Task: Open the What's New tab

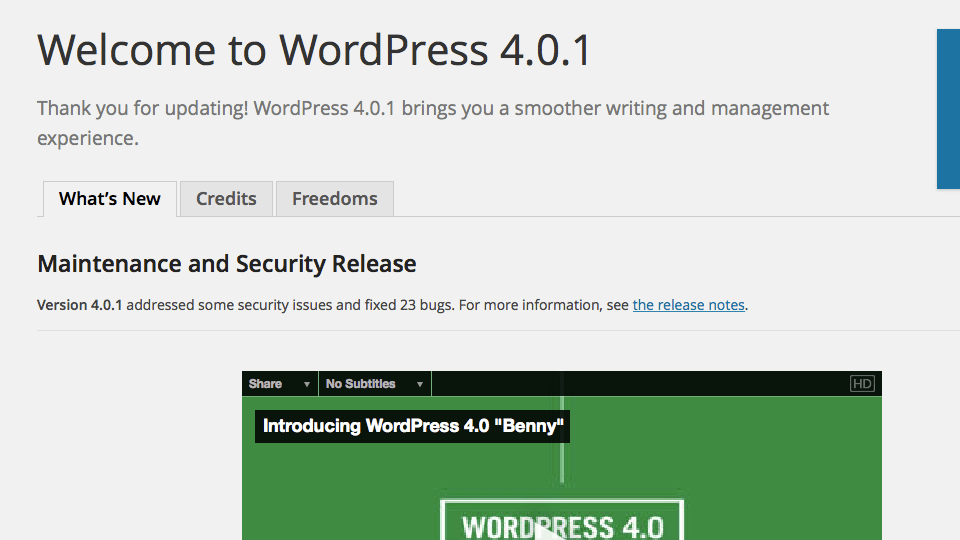Action: (110, 199)
